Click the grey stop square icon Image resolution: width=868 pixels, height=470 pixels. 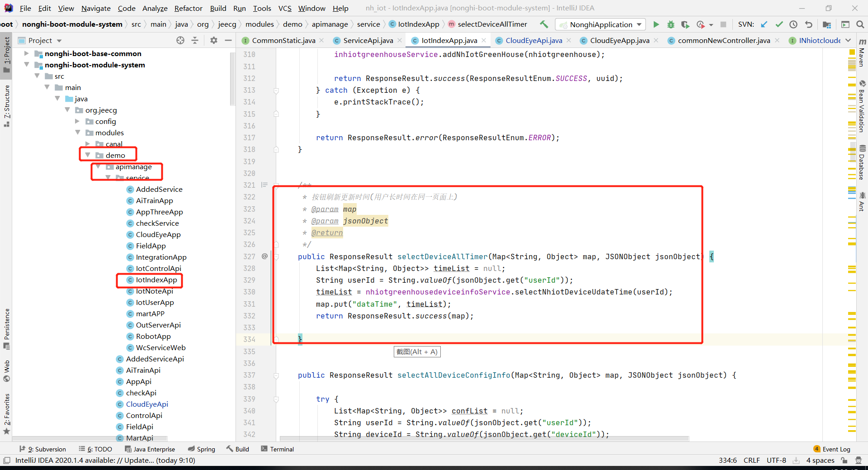coord(723,24)
